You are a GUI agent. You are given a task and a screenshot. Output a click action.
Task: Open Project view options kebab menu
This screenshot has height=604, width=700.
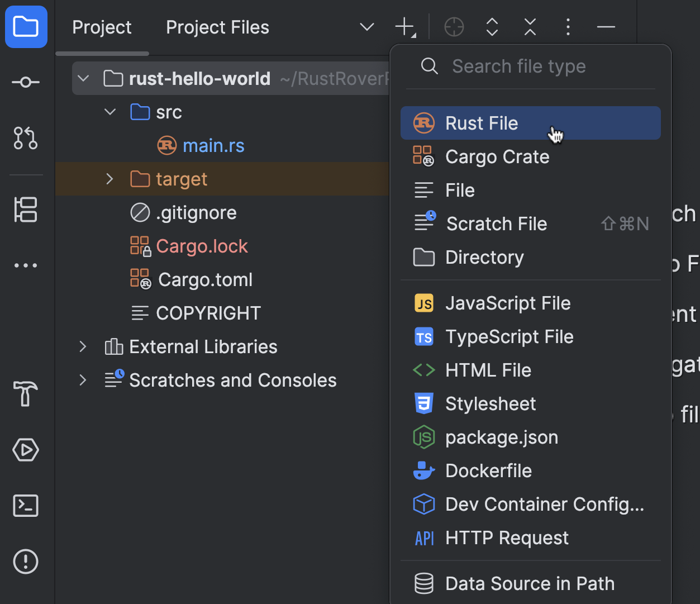point(568,27)
